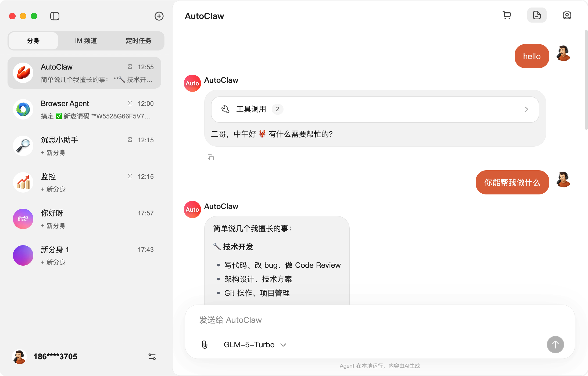588x376 pixels.
Task: Click the new chat plus icon
Action: point(159,16)
